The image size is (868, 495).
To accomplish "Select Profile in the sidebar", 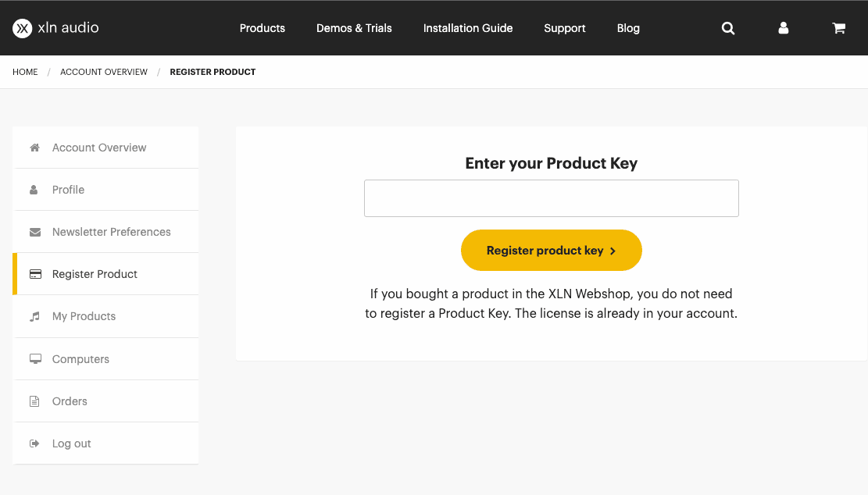I will (68, 190).
